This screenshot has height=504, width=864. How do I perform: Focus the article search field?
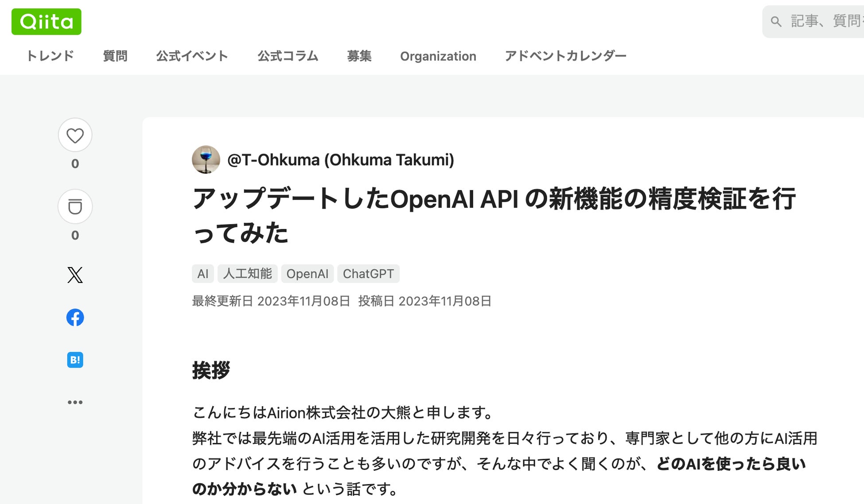(x=824, y=21)
